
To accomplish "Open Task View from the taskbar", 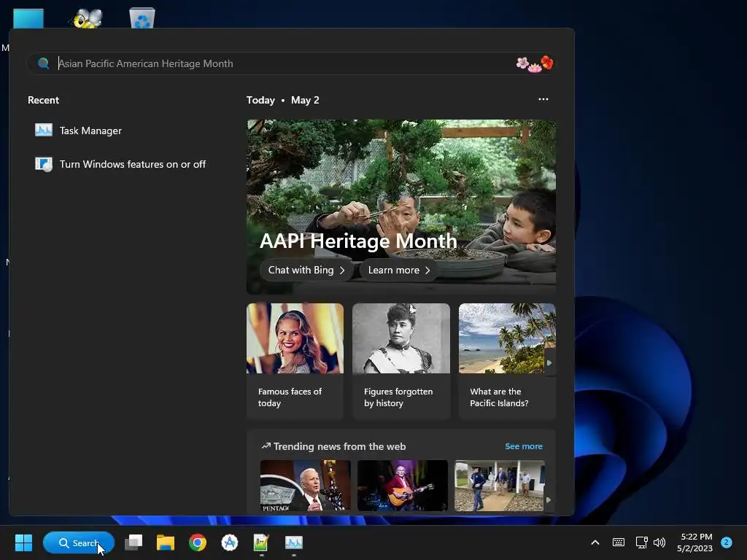I will point(133,542).
